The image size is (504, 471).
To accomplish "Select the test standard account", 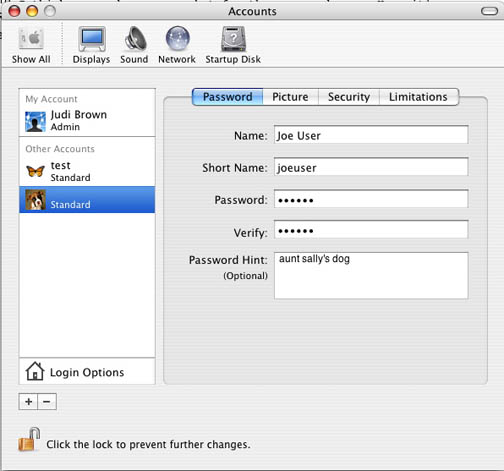I will [87, 171].
